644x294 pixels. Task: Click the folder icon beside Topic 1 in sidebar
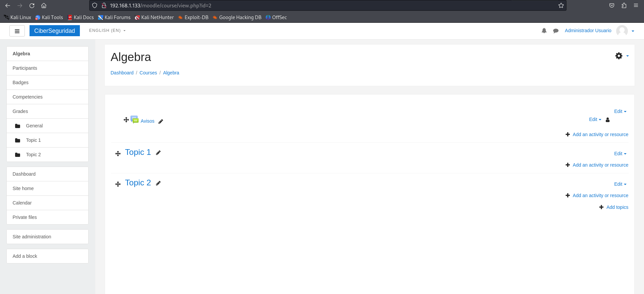click(x=18, y=140)
